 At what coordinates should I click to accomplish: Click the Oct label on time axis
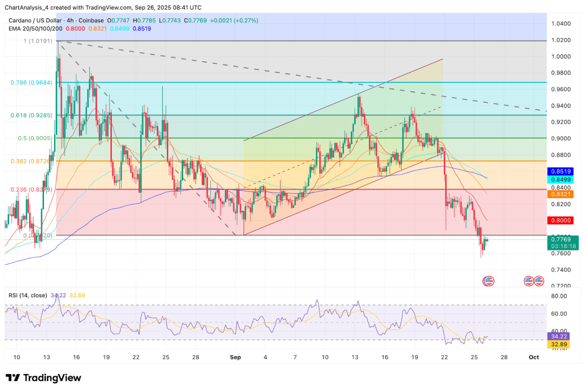click(x=534, y=357)
